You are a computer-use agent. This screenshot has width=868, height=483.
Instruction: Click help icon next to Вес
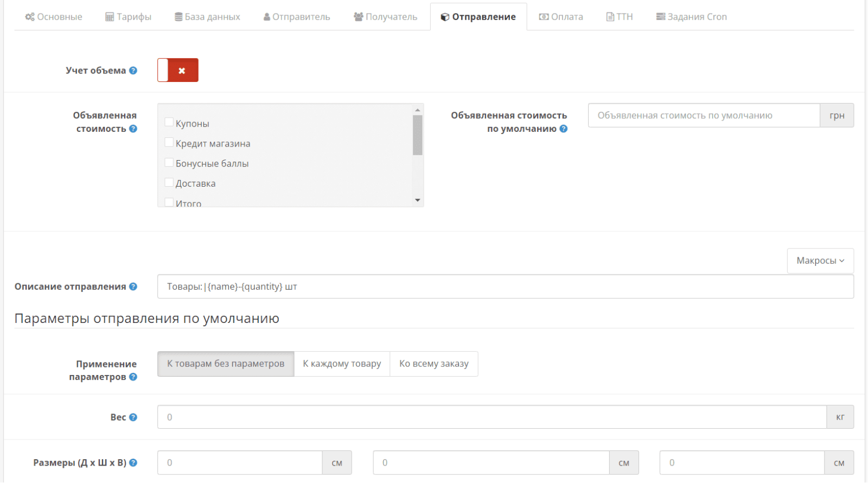[133, 417]
